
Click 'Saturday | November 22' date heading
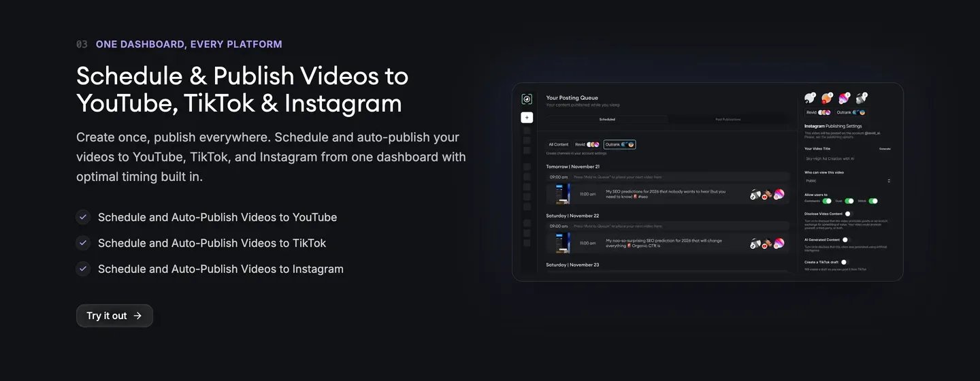572,216
